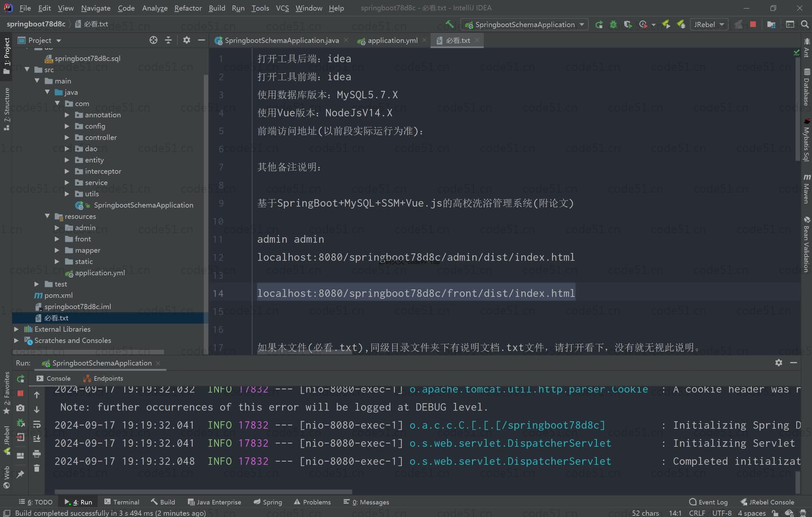This screenshot has width=812, height=517.
Task: Open Spring tool window button
Action: click(x=268, y=502)
